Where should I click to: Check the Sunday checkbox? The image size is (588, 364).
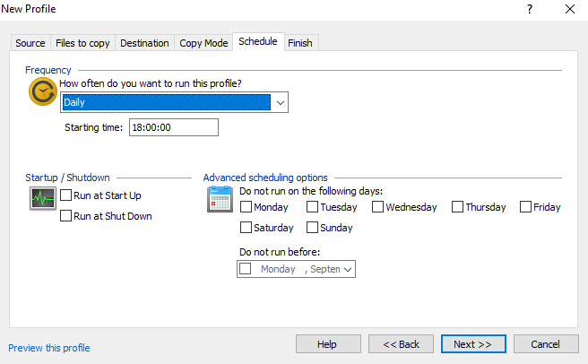pyautogui.click(x=313, y=228)
